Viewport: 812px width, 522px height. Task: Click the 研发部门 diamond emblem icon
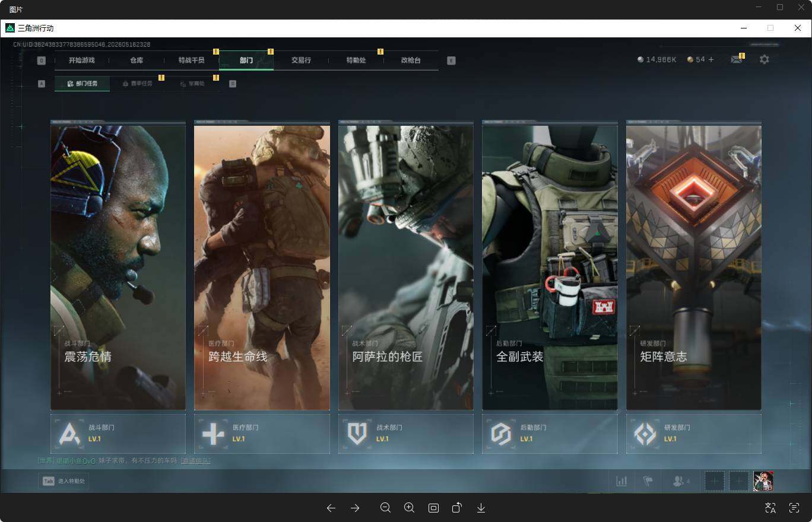645,434
